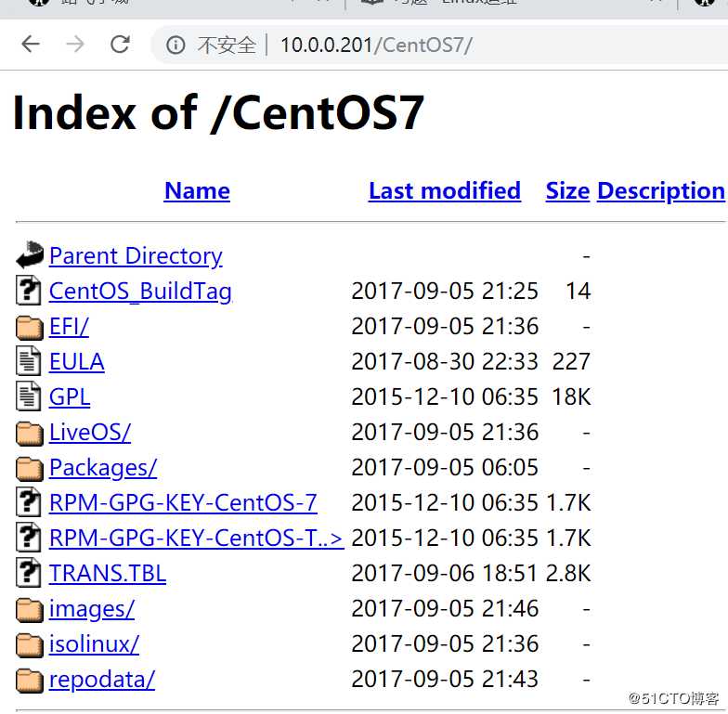
Task: Sort listing by the Name column
Action: point(197,191)
